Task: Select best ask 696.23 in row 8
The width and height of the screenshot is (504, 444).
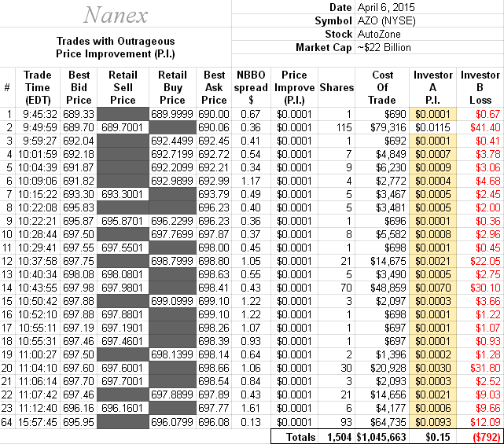Action: pyautogui.click(x=214, y=207)
